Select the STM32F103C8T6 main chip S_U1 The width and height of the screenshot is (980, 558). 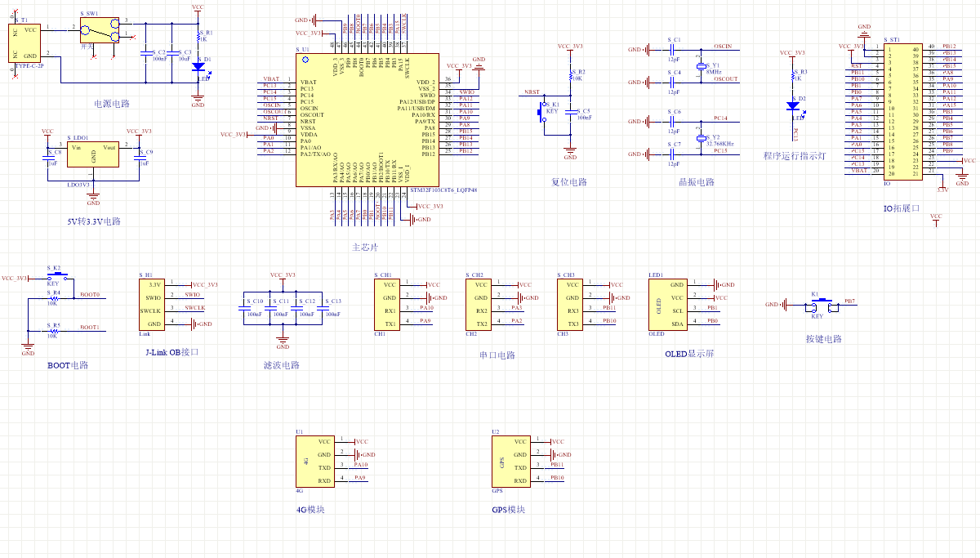[366, 119]
